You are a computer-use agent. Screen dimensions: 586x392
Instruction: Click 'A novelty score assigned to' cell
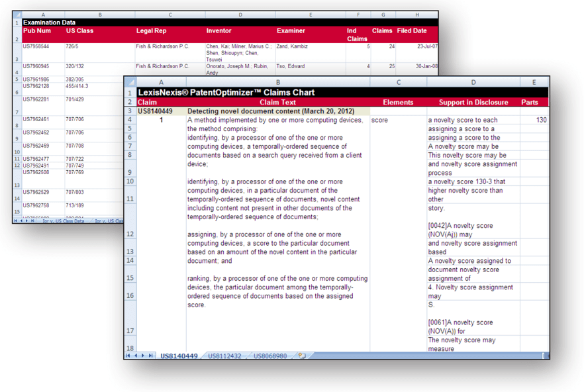(x=473, y=261)
